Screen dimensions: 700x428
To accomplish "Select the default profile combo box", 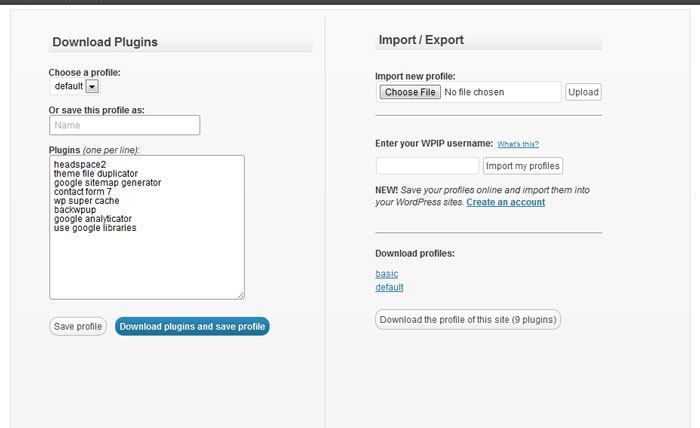I will [74, 86].
